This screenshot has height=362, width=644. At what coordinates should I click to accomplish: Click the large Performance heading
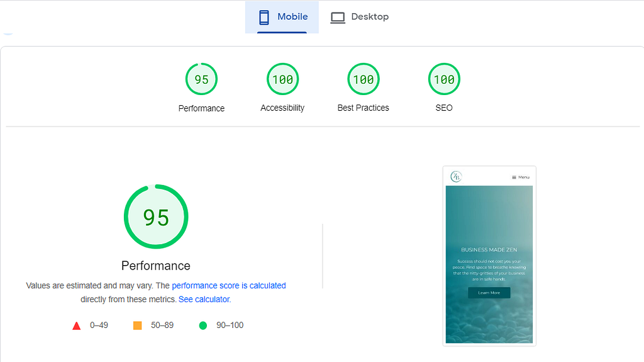tap(156, 266)
